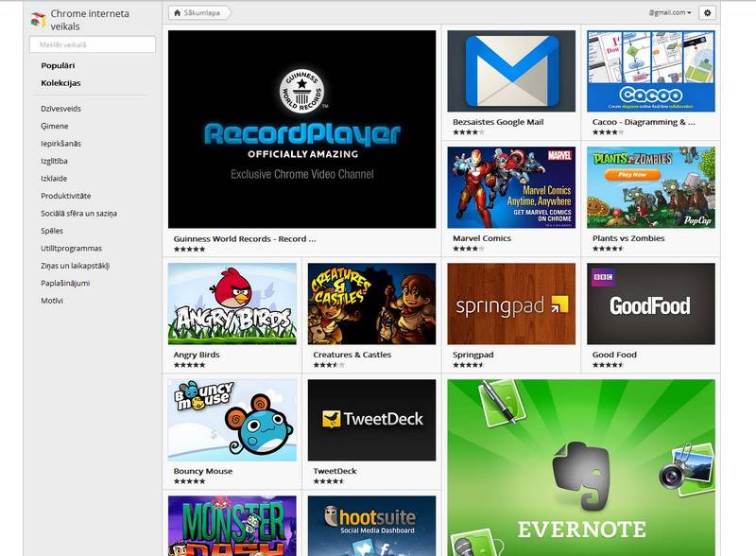Screen dimensions: 756x556
Task: Open the Kolekcijas section
Action: coord(60,83)
